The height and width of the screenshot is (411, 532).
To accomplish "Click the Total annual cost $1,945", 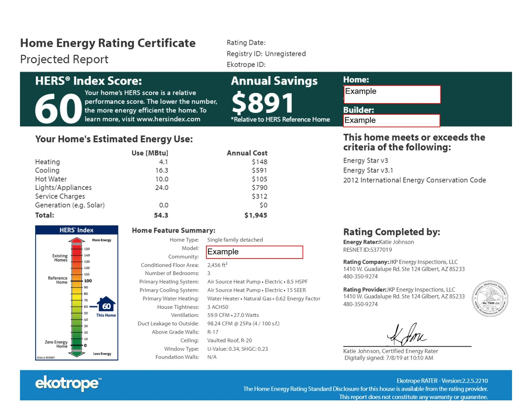I will [256, 215].
